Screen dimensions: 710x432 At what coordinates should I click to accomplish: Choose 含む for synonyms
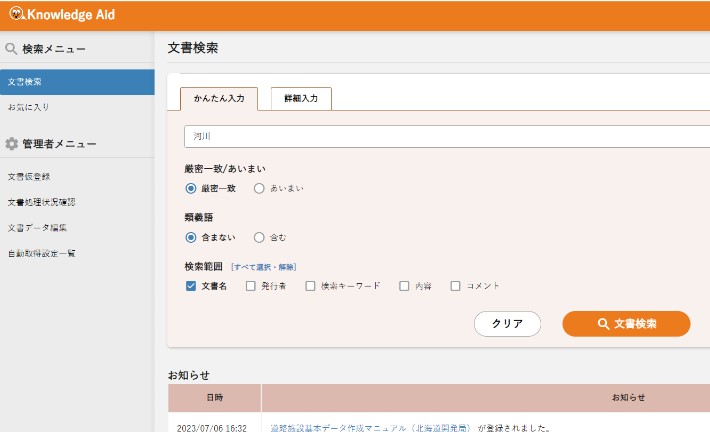click(259, 237)
